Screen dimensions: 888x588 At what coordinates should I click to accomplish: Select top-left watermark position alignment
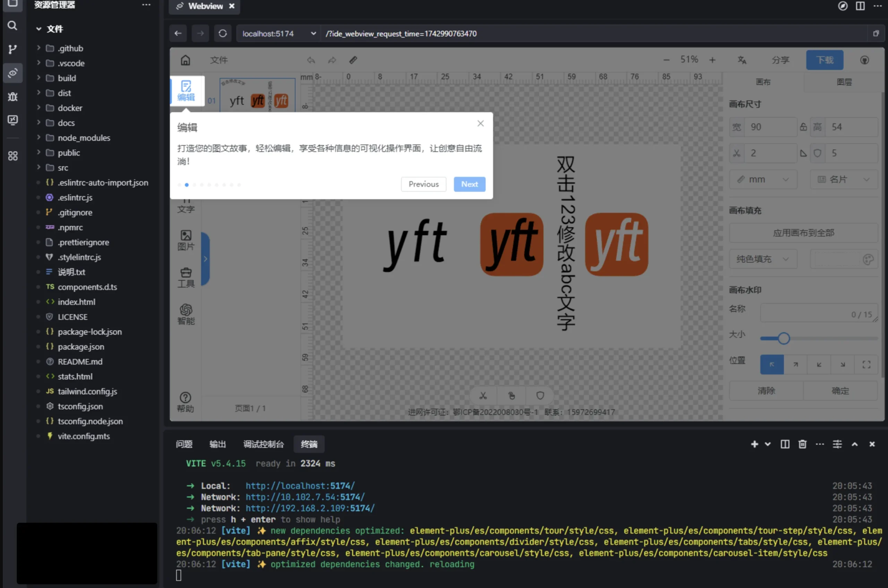(x=771, y=364)
